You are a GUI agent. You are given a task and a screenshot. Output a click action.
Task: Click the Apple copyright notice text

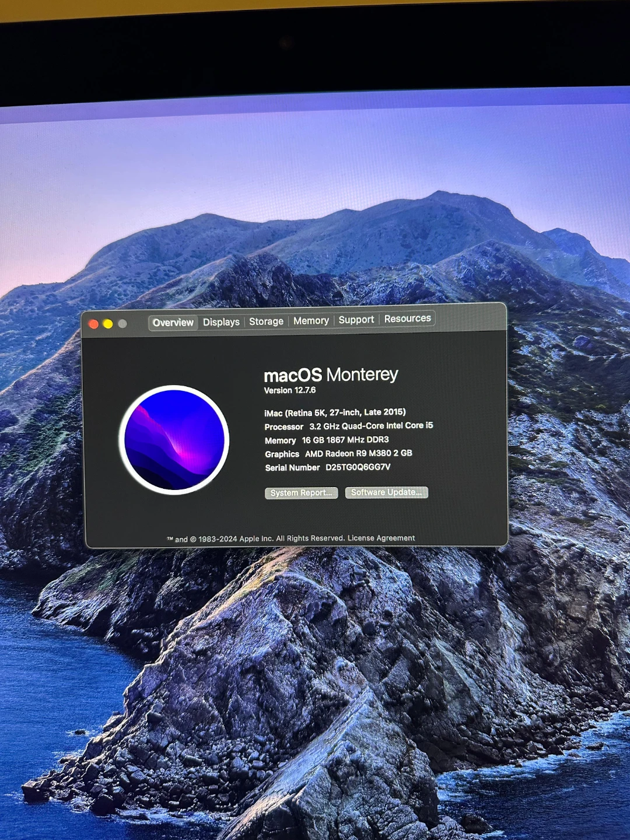click(256, 539)
